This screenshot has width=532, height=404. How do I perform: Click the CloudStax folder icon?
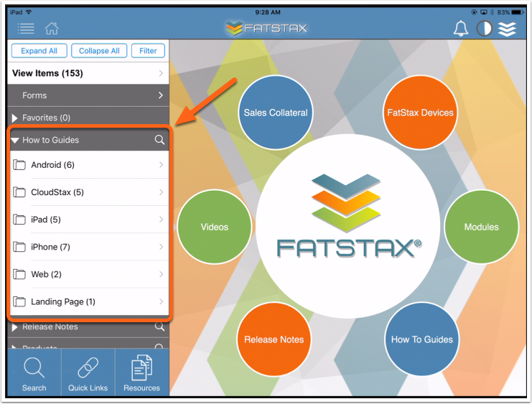point(19,192)
